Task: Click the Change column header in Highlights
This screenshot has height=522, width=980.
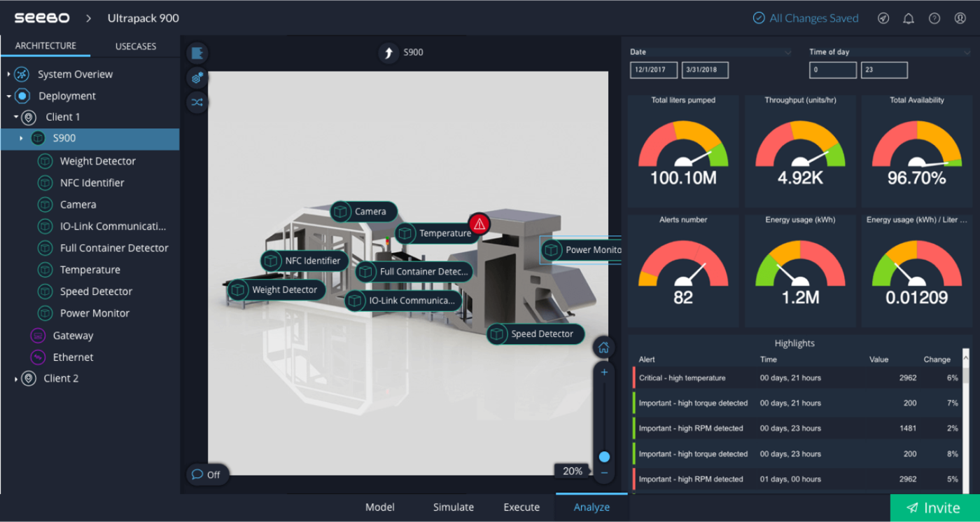Action: [937, 359]
